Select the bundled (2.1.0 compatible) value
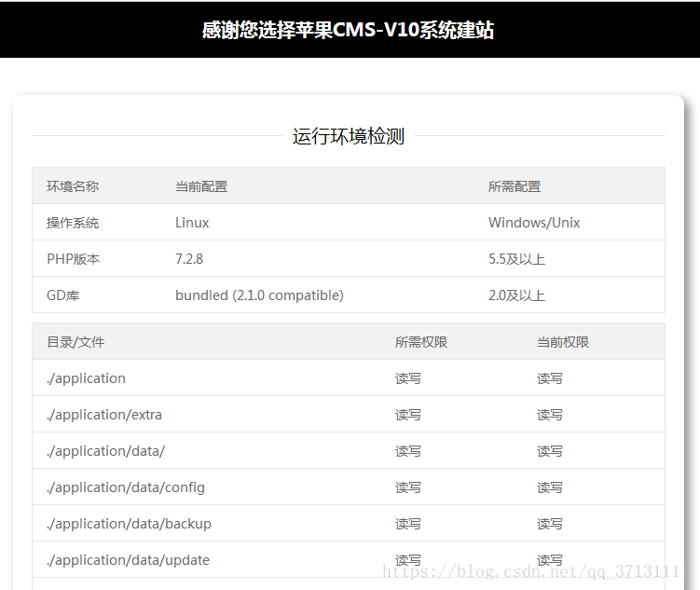This screenshot has width=700, height=590. 259,295
